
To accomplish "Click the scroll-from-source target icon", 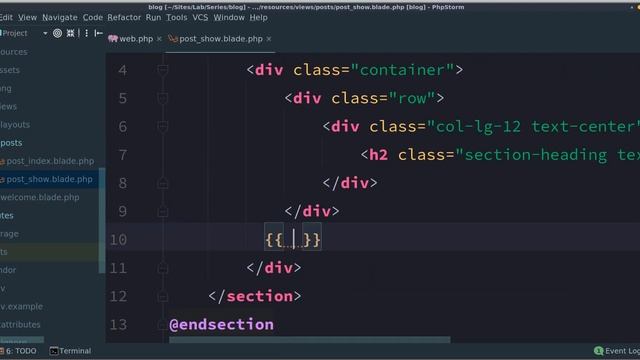I will point(58,33).
